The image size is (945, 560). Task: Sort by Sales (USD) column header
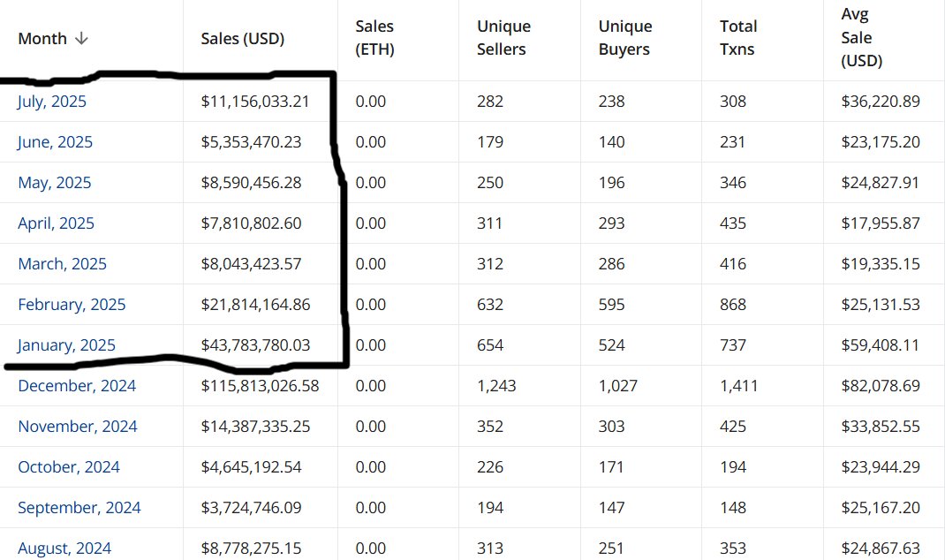242,39
